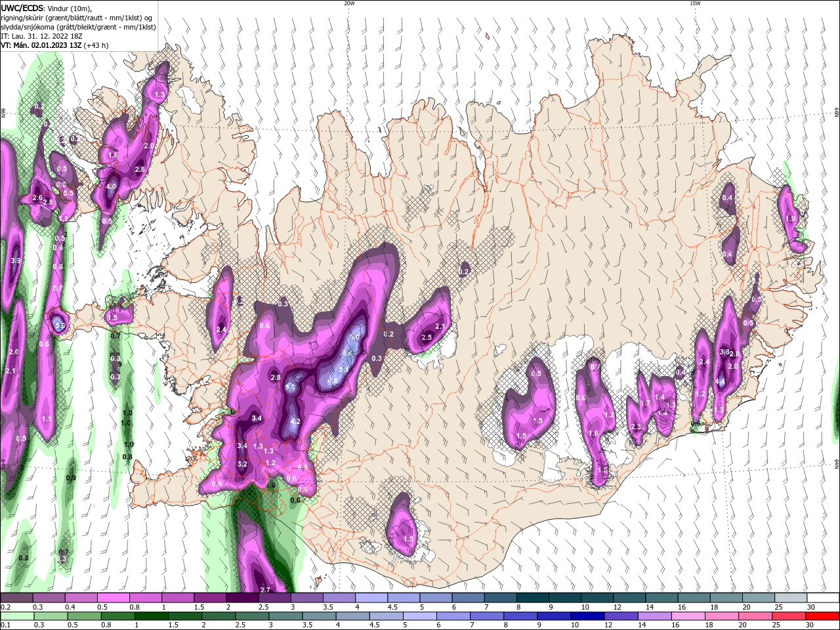Click the UWC/ECDS title text
Viewport: 840px width, 630px height.
click(x=22, y=8)
